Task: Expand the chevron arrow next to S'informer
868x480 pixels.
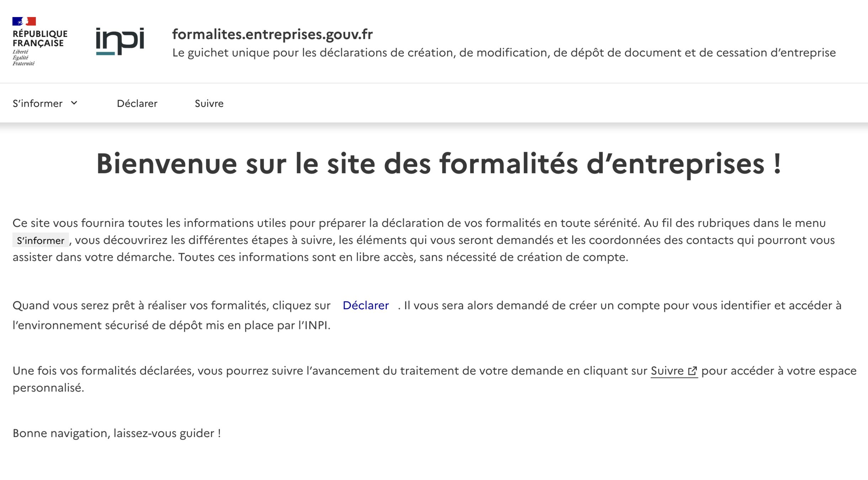Action: pos(74,103)
